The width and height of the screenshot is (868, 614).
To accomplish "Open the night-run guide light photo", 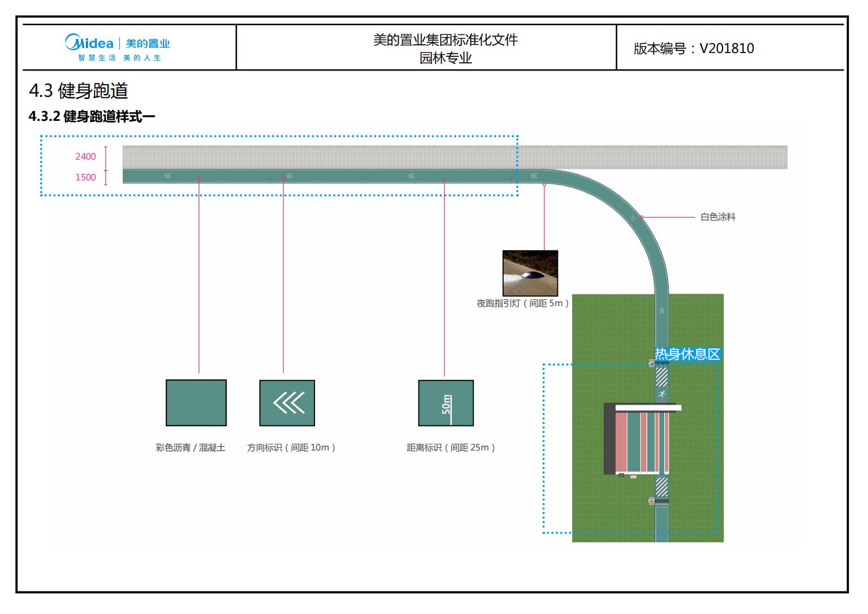I will point(531,273).
